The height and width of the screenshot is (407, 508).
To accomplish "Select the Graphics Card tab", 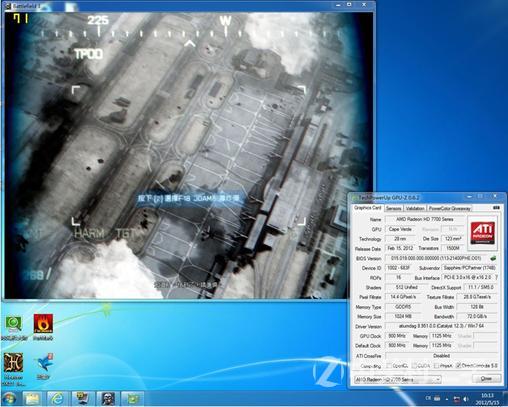I will click(367, 208).
